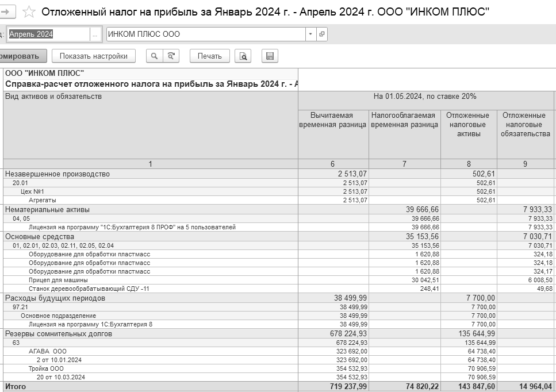Screen dimensions: 556x392
Task: Click column number 1 cell
Action: [151, 164]
